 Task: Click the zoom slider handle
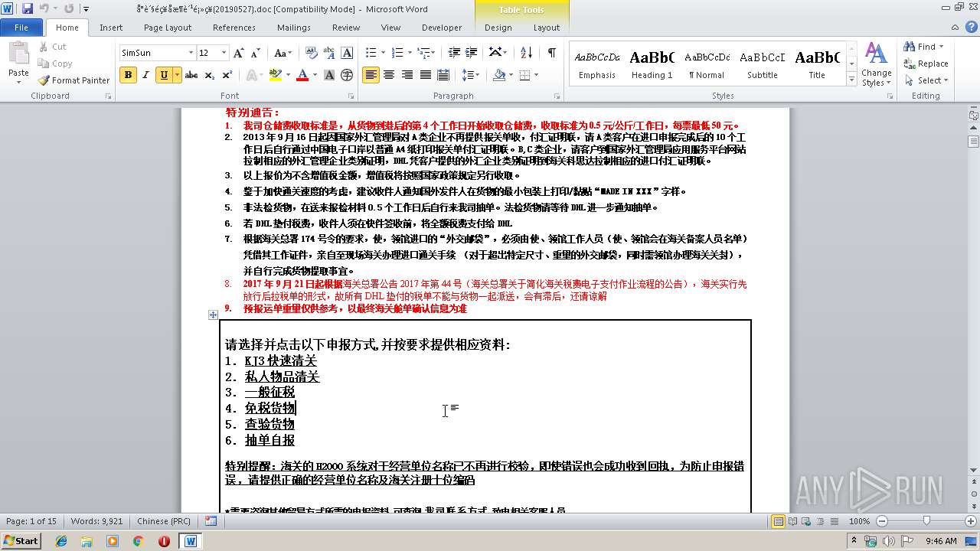point(926,521)
